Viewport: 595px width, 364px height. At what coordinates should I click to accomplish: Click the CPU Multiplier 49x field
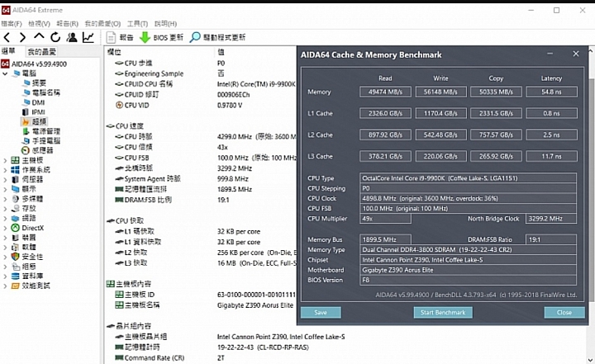coord(385,219)
